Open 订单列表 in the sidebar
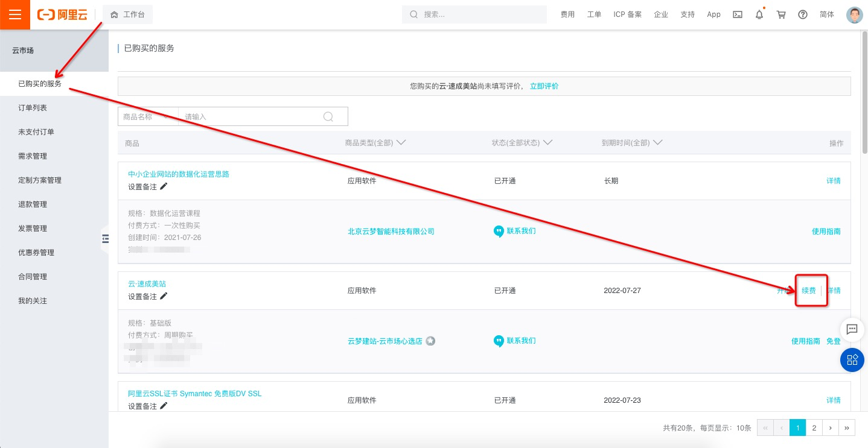This screenshot has width=868, height=448. pyautogui.click(x=33, y=108)
